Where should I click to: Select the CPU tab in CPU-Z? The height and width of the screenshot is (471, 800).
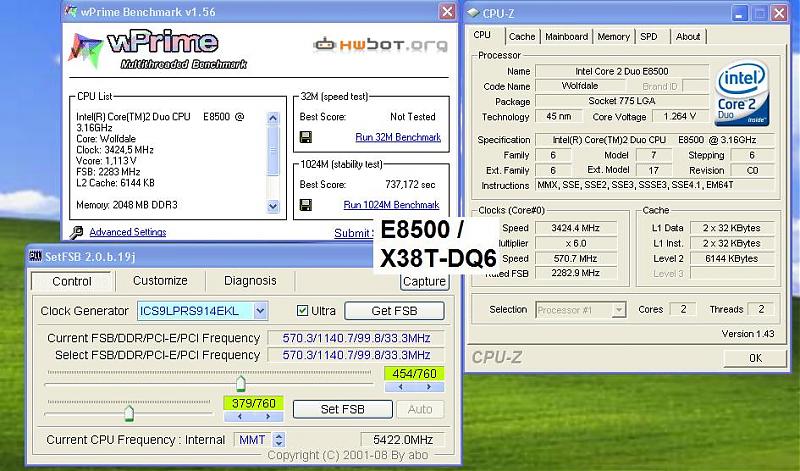[x=482, y=35]
